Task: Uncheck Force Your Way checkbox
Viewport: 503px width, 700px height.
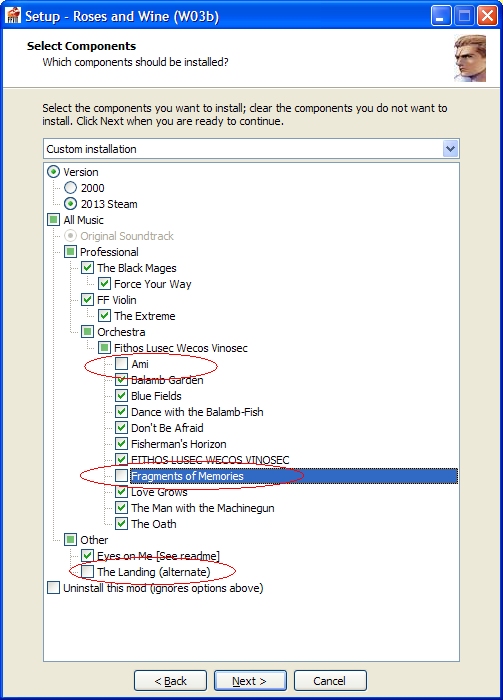Action: 104,284
